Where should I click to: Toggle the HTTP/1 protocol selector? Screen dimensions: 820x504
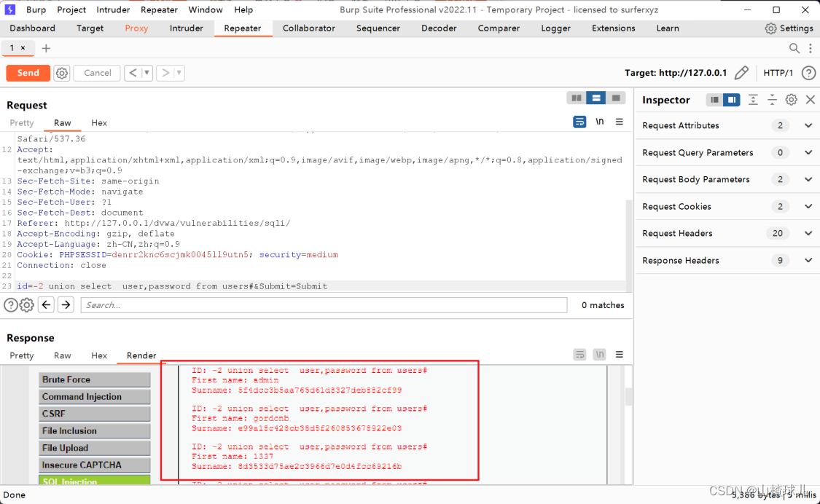point(778,73)
